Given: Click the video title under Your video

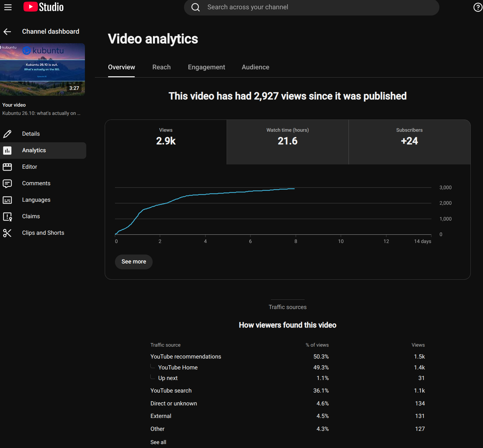Looking at the screenshot, I should click(x=41, y=113).
